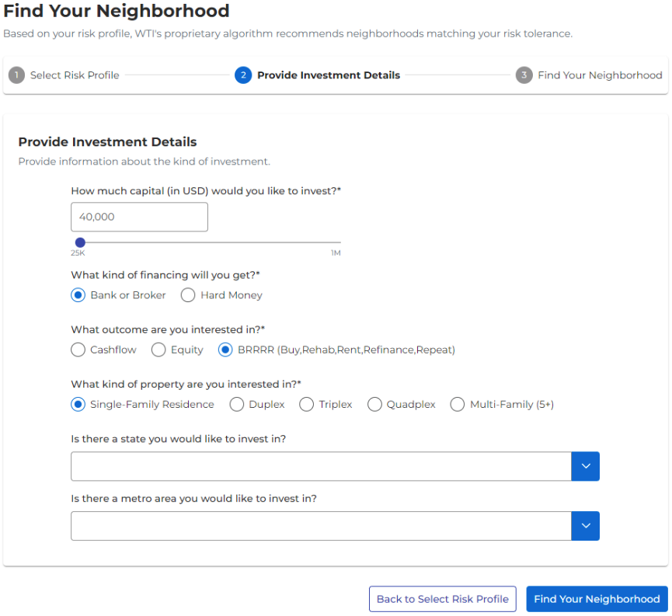Click the step 3 circle icon
Image resolution: width=672 pixels, height=616 pixels.
tap(524, 75)
